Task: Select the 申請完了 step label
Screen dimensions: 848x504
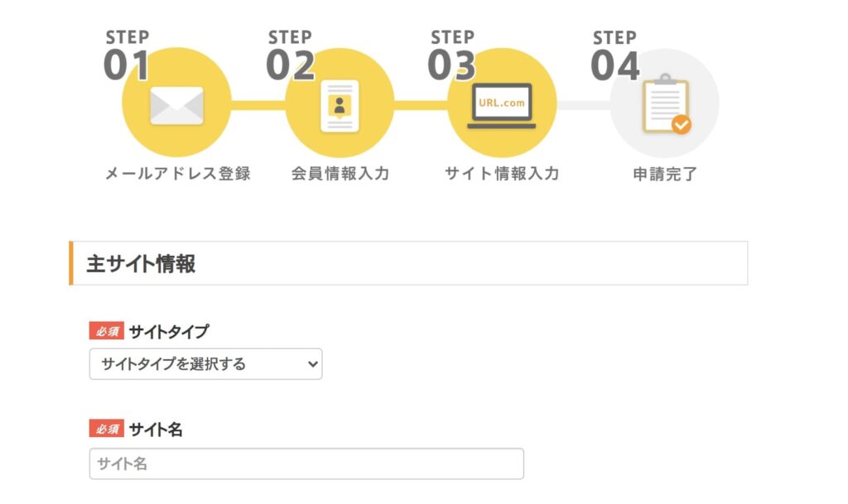Action: pyautogui.click(x=665, y=174)
